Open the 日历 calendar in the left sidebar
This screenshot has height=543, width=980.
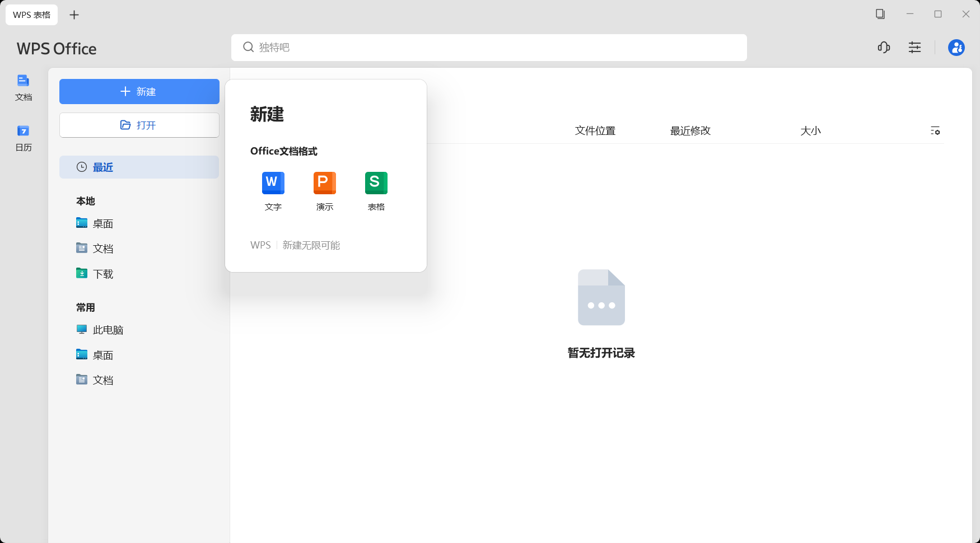pos(23,137)
